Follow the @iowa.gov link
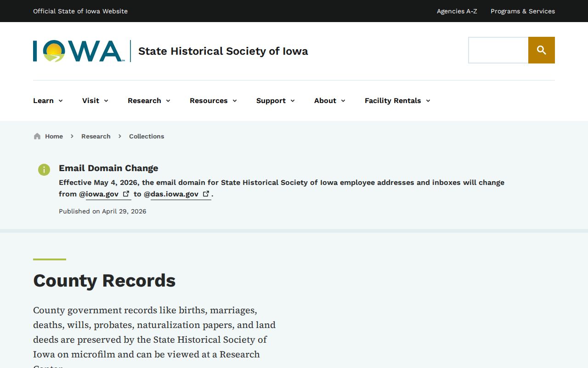Screen dimensions: 588x368 pos(108,194)
